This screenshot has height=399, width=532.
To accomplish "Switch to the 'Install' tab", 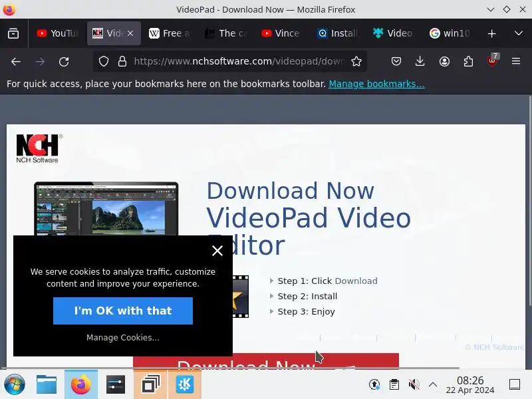I will [338, 33].
